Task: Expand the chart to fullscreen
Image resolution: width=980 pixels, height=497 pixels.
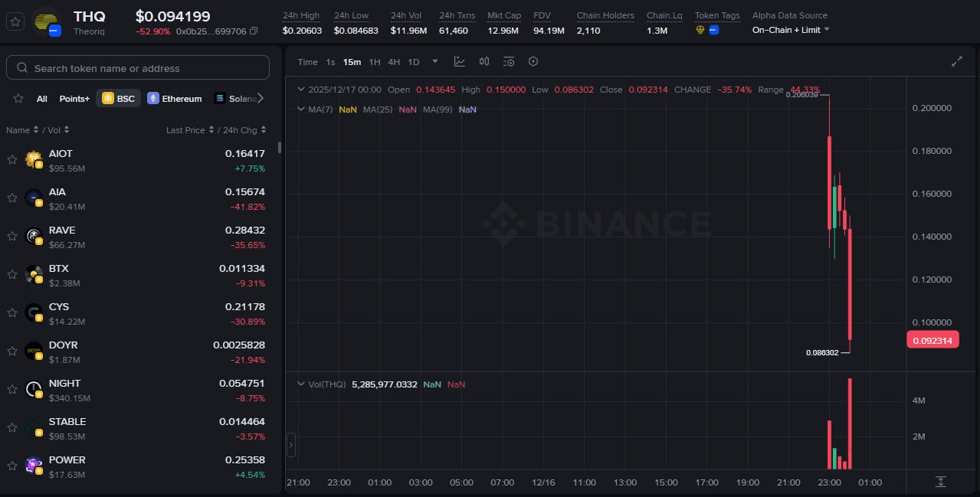Action: [957, 60]
